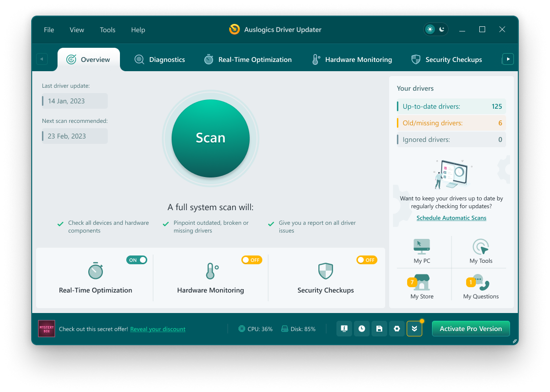Click the backup save icon in bottom bar
Screen dimensions: 550x392
379,329
